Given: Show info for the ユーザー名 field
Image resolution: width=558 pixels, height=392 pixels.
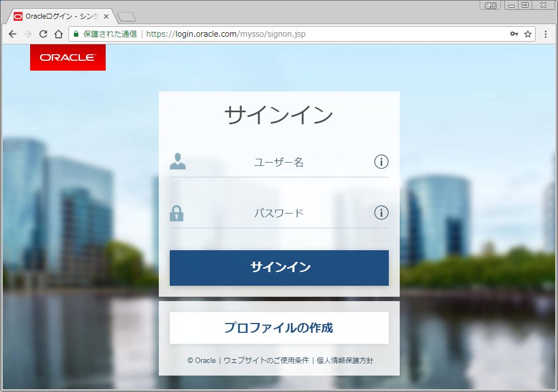Looking at the screenshot, I should 381,162.
